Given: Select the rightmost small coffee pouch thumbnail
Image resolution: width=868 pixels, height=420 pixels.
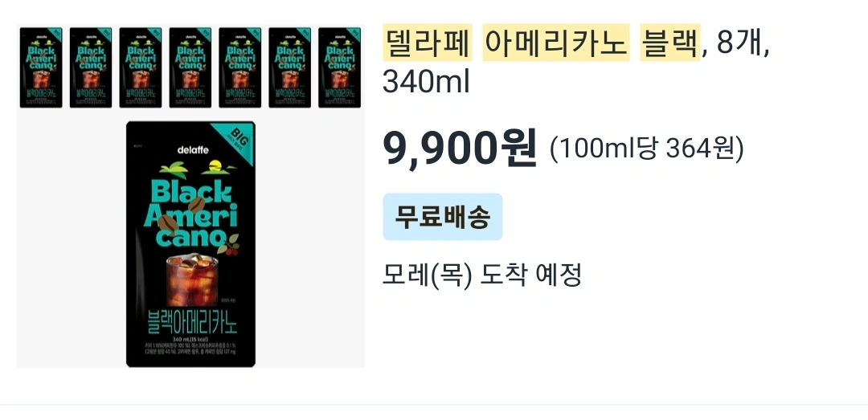Looking at the screenshot, I should pyautogui.click(x=340, y=67).
